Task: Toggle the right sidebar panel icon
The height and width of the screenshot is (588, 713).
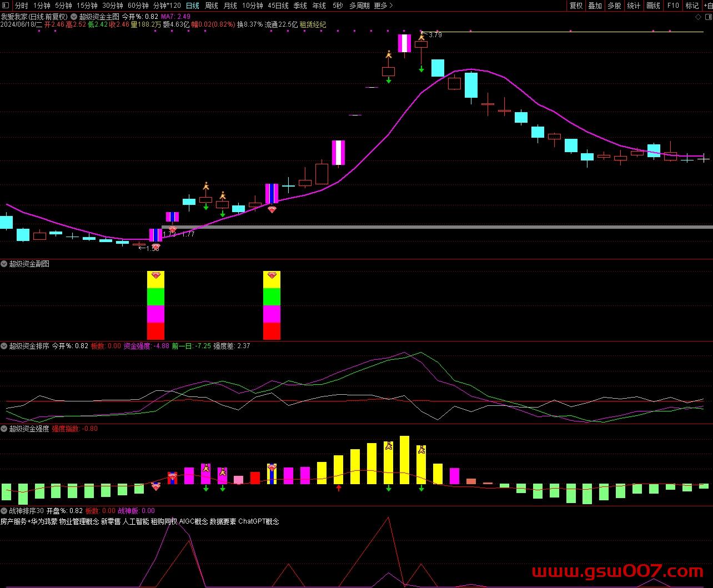Action: pos(707,17)
